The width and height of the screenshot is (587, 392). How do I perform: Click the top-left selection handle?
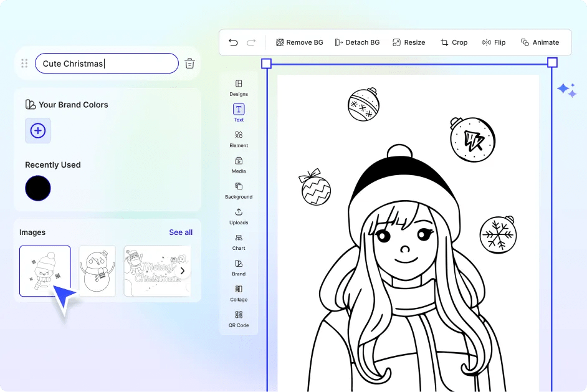266,64
